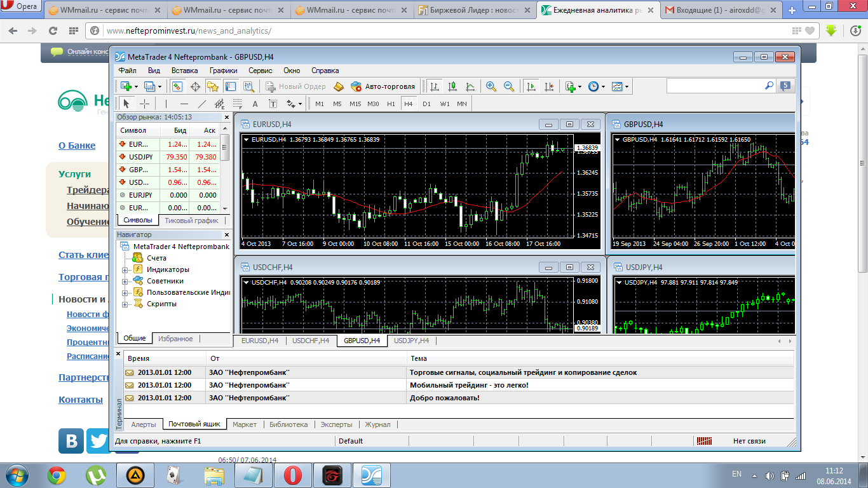868x488 pixels.
Task: Open the Графики menu
Action: 224,71
